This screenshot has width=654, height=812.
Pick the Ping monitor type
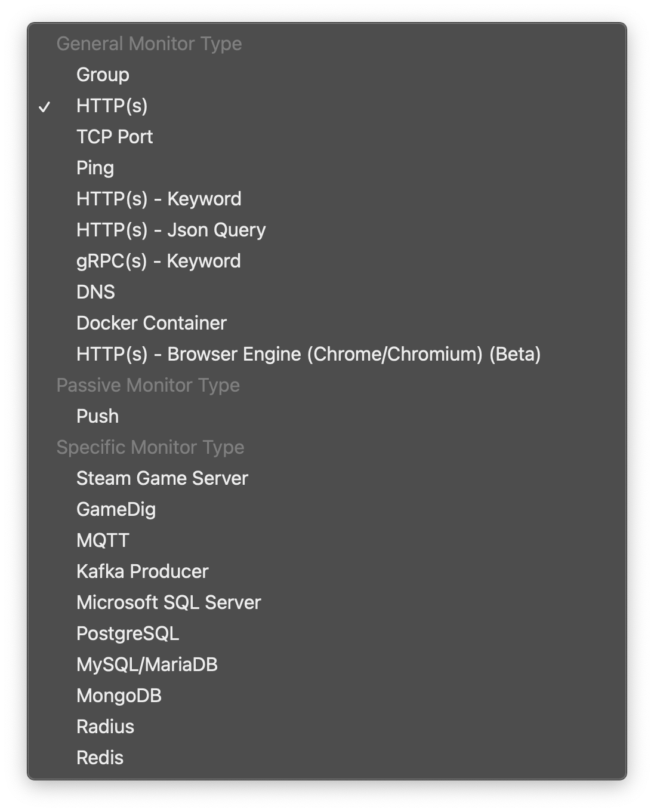tap(95, 168)
